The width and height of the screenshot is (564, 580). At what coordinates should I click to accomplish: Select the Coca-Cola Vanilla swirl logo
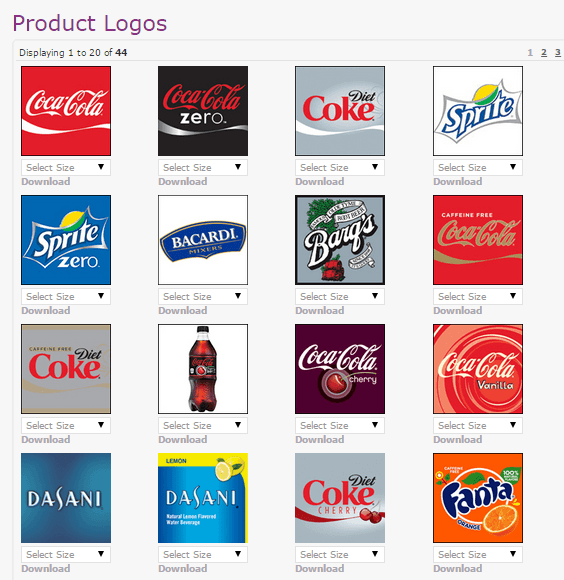pyautogui.click(x=478, y=369)
